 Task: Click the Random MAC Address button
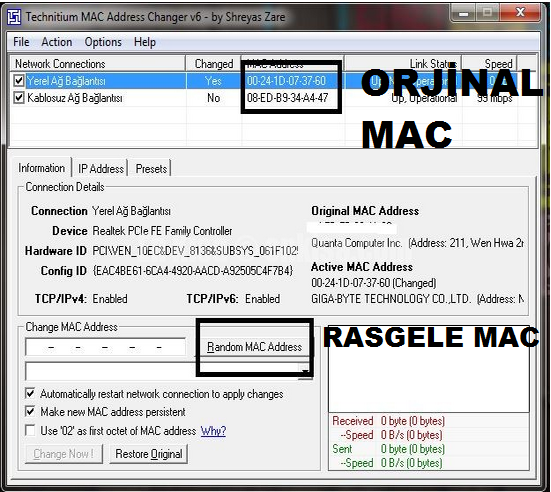254,347
